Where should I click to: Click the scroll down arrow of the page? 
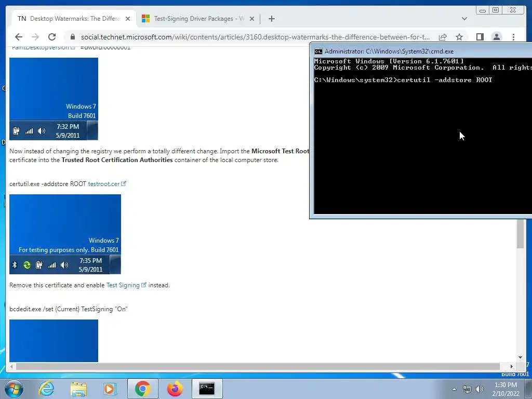click(520, 357)
